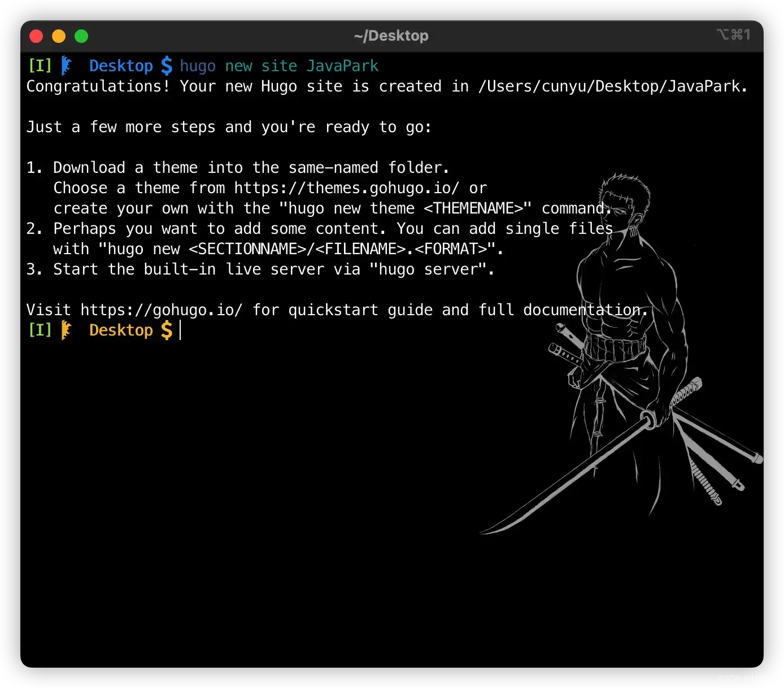Maximize the terminal using green button
The height and width of the screenshot is (688, 784).
[81, 36]
